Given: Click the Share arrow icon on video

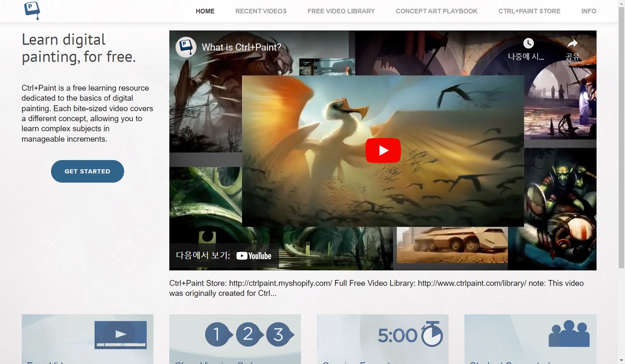Looking at the screenshot, I should coord(572,43).
